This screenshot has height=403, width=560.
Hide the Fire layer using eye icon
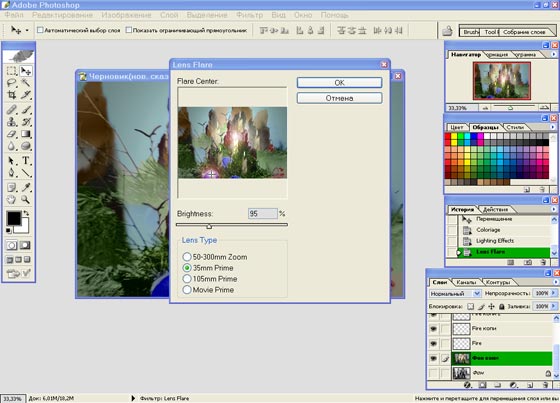pyautogui.click(x=433, y=343)
